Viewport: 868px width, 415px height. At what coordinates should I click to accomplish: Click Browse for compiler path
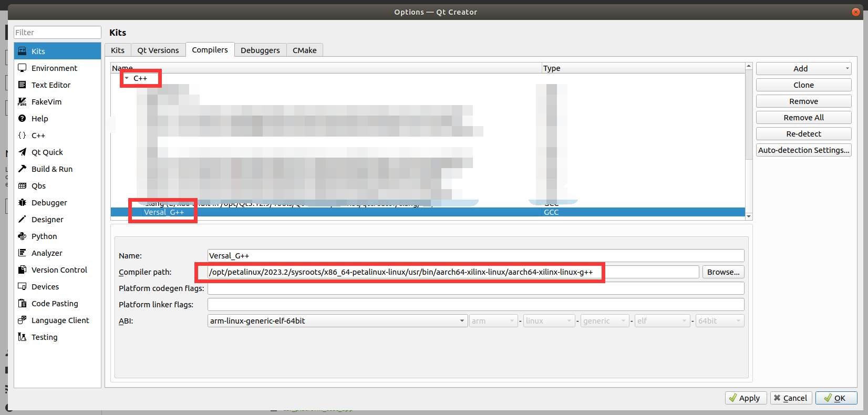[x=723, y=272]
